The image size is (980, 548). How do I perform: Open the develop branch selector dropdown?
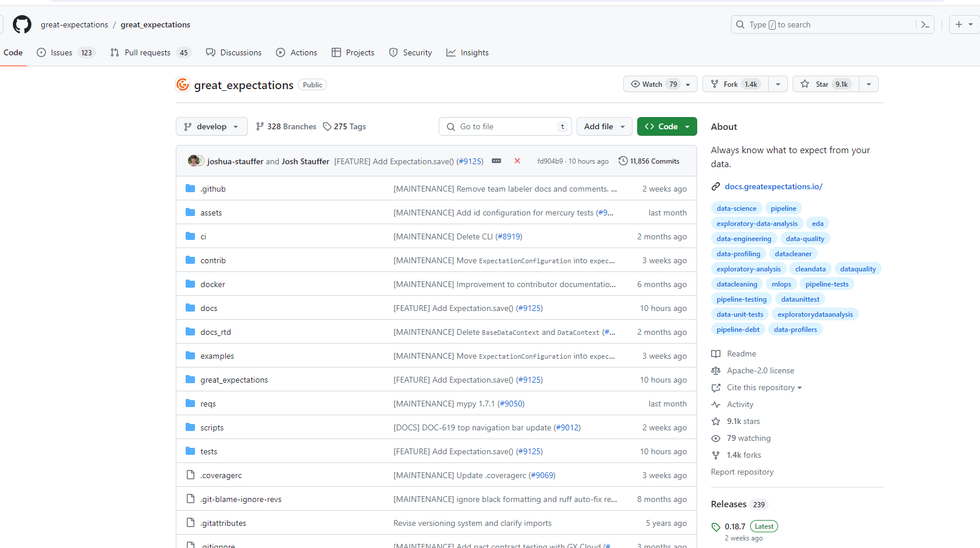coord(211,126)
